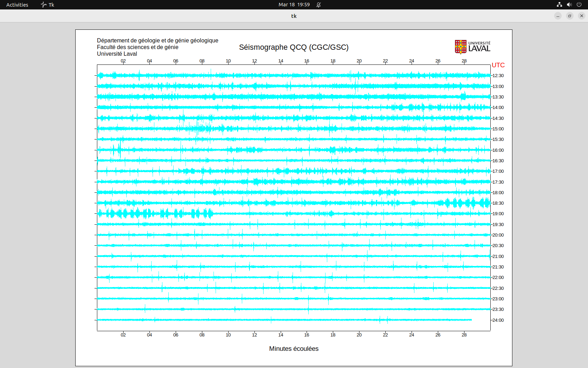Click the Séismographe QCQ (CGC/GSC) title
This screenshot has width=588, height=368.
pos(294,47)
